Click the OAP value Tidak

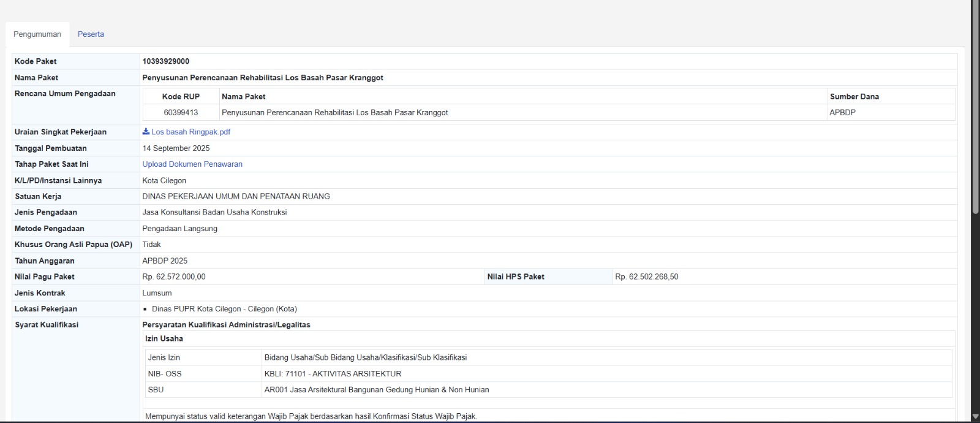click(x=151, y=245)
